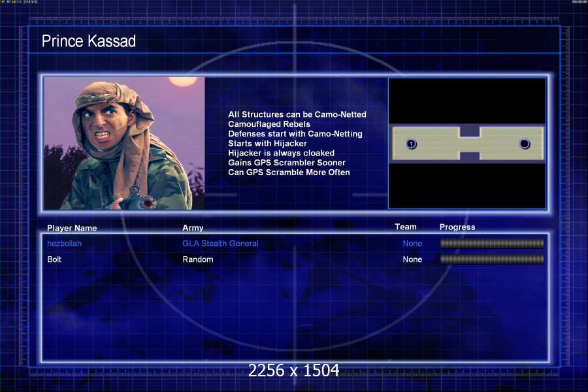Click 'Hijacker is always cloaked' line
Viewport: 588px width, 392px height.
(281, 153)
